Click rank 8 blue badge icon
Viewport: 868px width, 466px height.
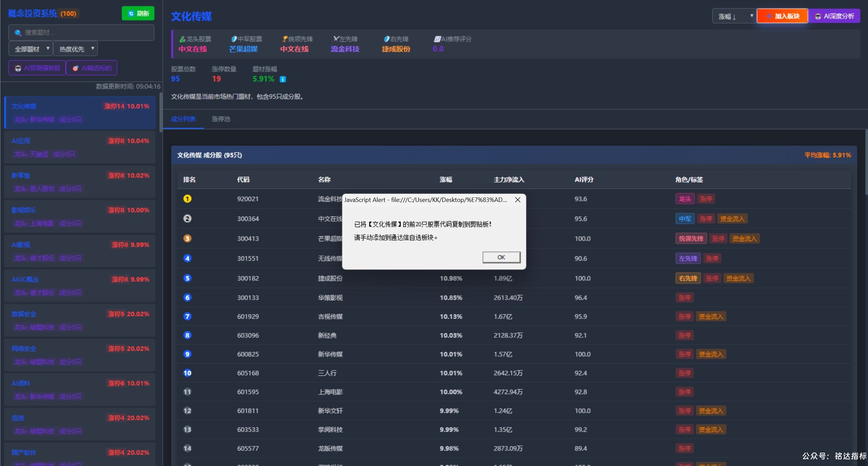[x=187, y=335]
